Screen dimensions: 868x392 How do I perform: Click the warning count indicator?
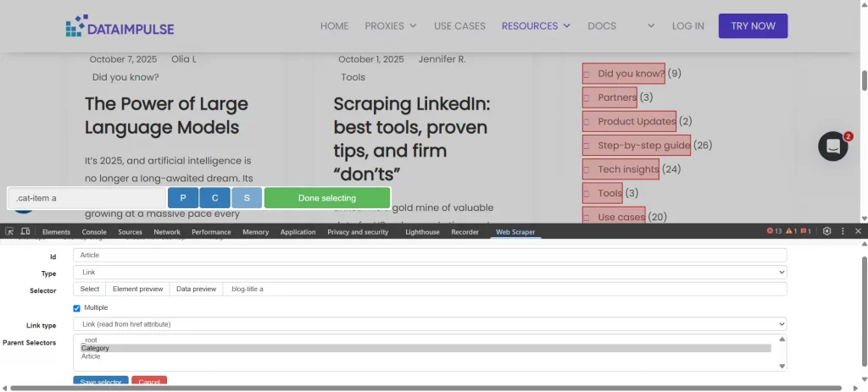pos(790,231)
